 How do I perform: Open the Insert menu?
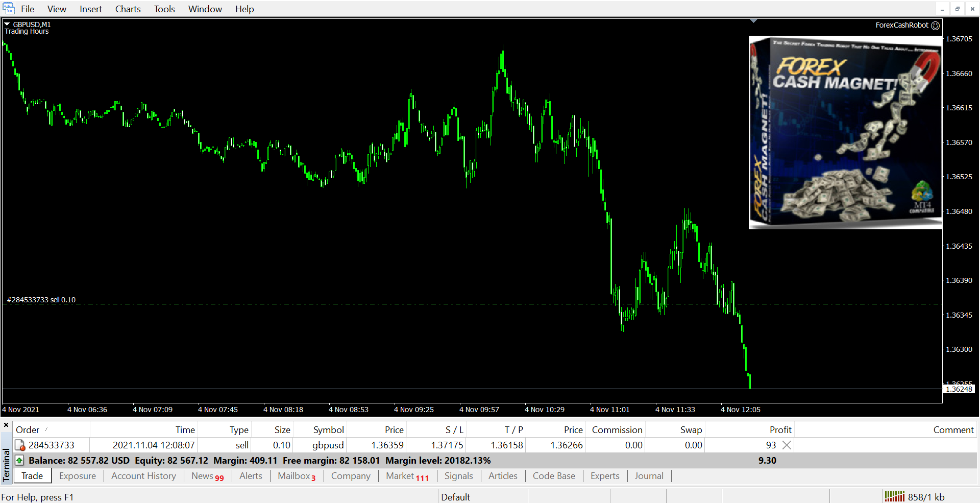pyautogui.click(x=90, y=9)
